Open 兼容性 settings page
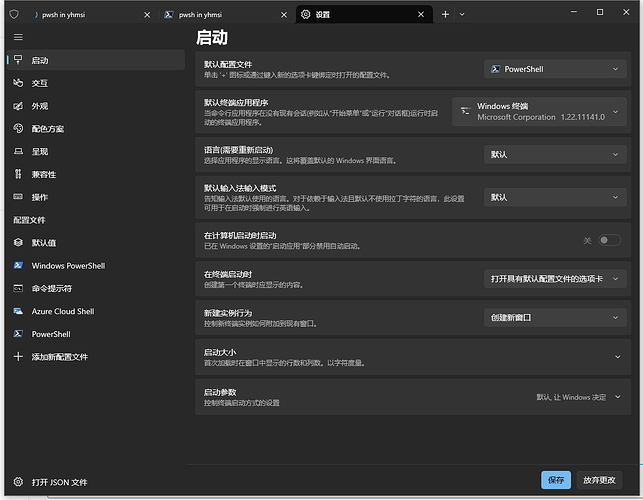This screenshot has width=643, height=500. 96,174
